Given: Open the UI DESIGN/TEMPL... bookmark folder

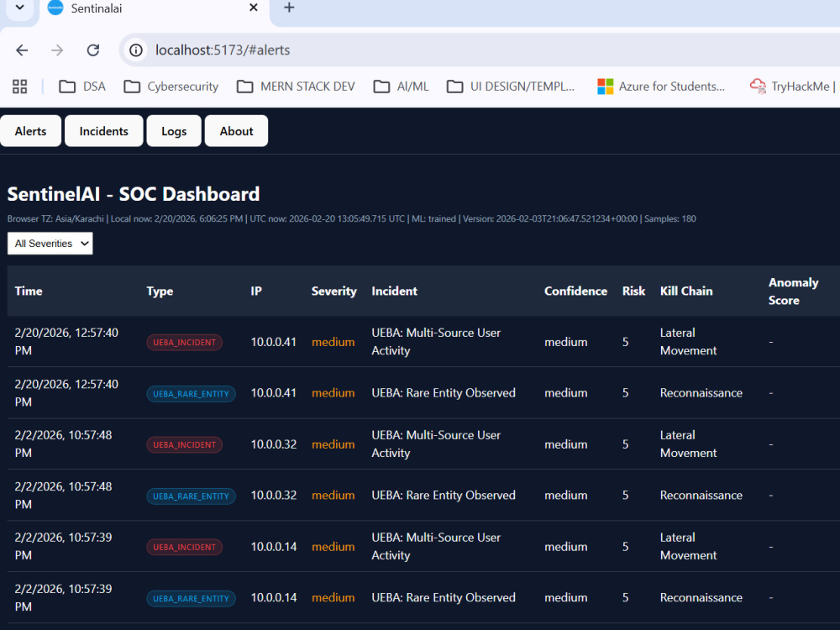Looking at the screenshot, I should (x=511, y=87).
